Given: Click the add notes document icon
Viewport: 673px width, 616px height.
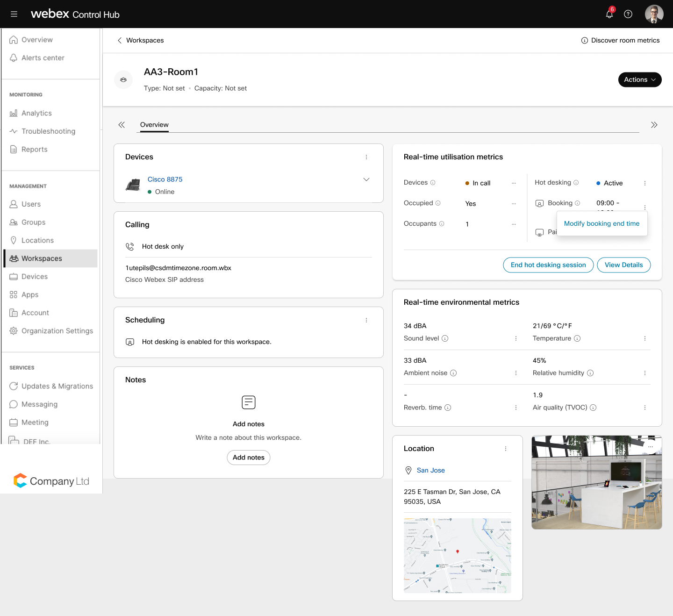Looking at the screenshot, I should pyautogui.click(x=249, y=402).
